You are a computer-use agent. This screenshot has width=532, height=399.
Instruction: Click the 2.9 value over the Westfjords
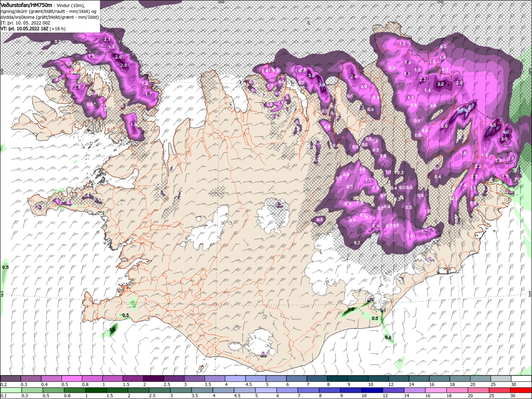coord(123,65)
